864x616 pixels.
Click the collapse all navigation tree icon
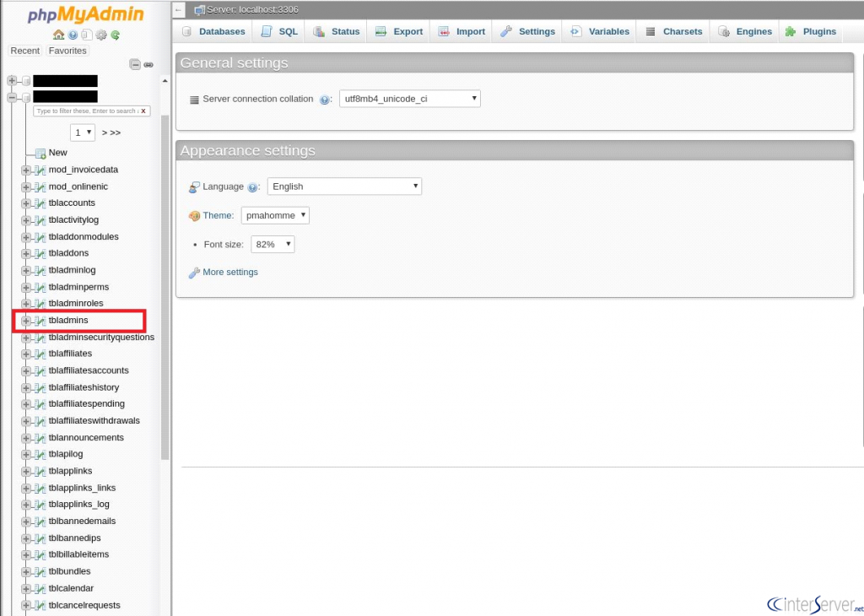[135, 64]
